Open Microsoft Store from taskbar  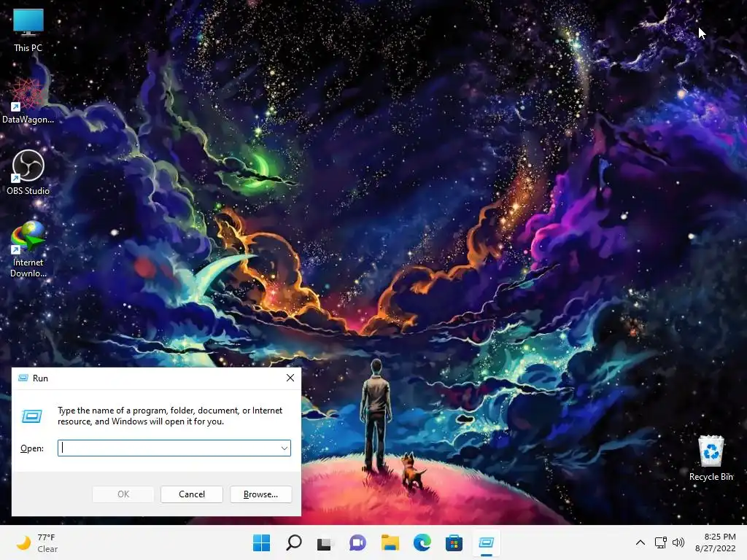[x=454, y=542]
